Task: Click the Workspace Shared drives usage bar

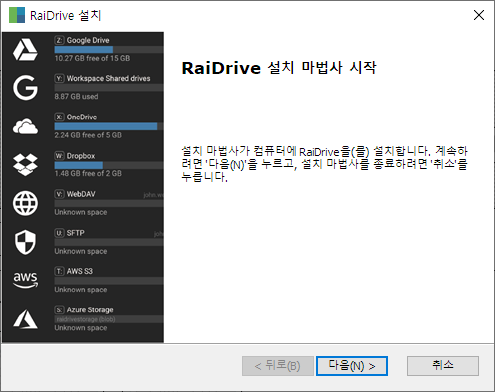Action: [109, 88]
